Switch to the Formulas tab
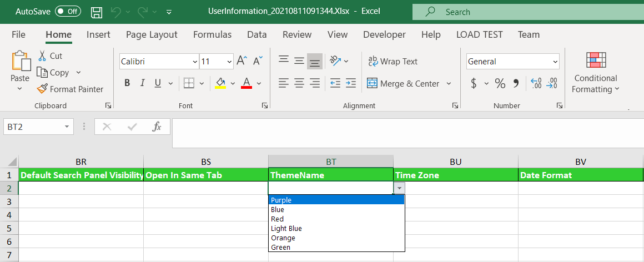Screen dimensions: 644x262 click(212, 34)
